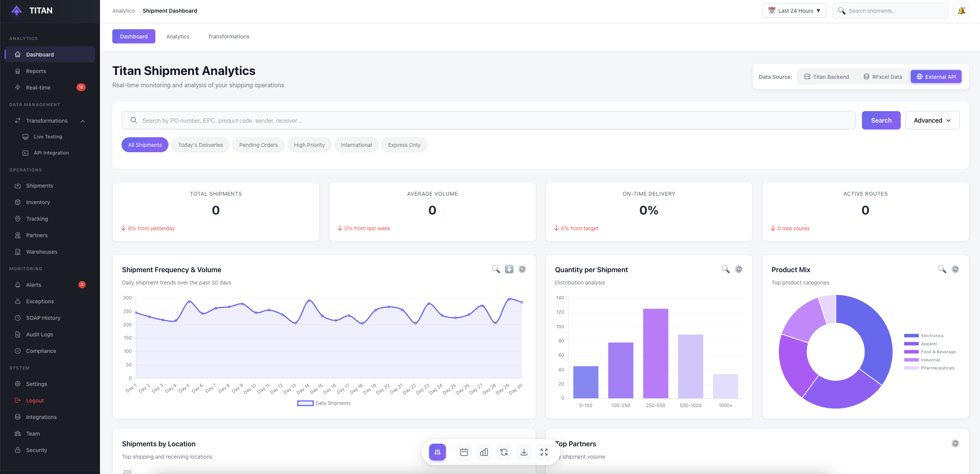The height and width of the screenshot is (474, 980).
Task: Select the filters icon in the floating toolbar
Action: pos(437,452)
